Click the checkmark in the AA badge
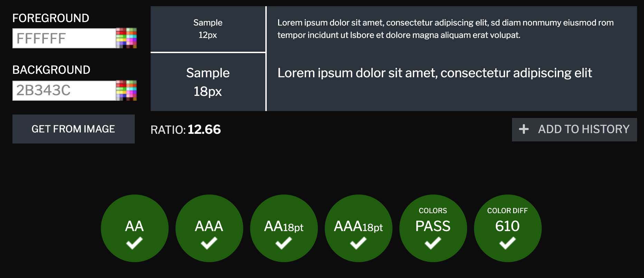 point(134,243)
